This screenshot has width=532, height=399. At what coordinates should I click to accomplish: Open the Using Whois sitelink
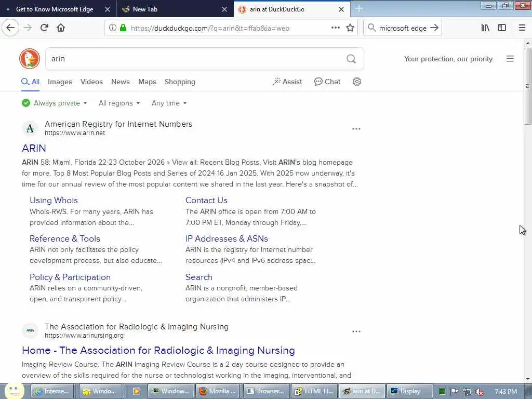[x=54, y=200]
